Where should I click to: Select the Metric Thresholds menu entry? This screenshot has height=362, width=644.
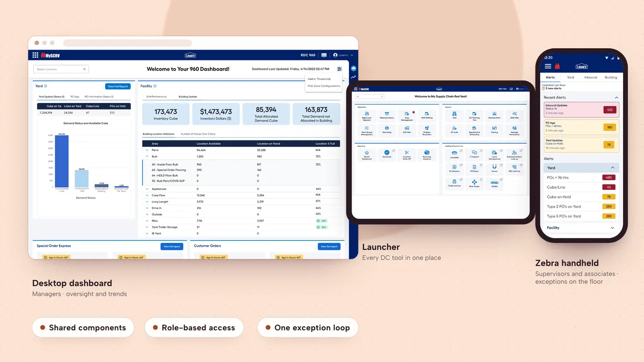coord(319,79)
